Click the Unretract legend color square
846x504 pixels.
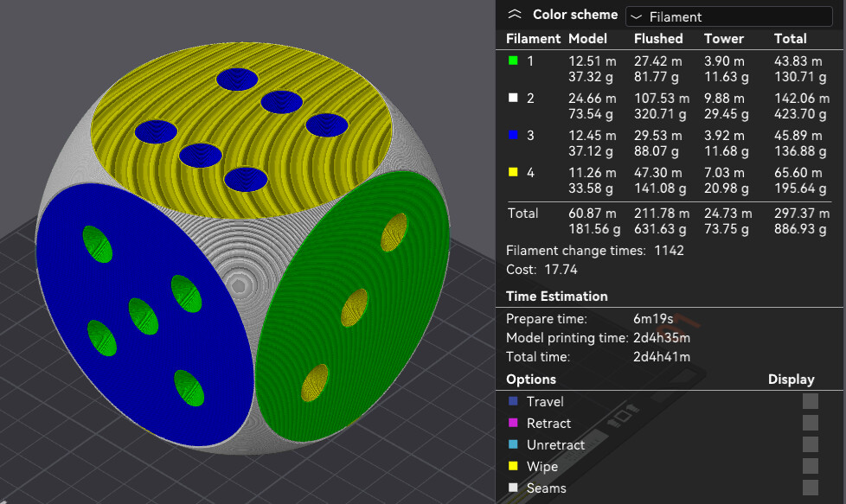click(x=513, y=444)
